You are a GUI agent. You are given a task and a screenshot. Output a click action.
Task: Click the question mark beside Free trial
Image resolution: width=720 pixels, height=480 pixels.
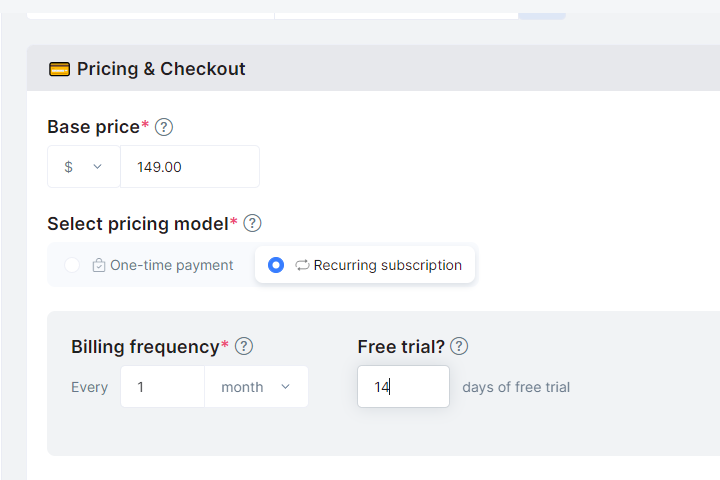tap(459, 346)
